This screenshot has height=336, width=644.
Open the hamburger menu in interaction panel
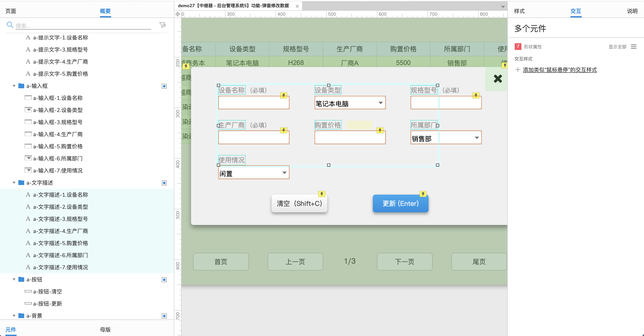[633, 47]
